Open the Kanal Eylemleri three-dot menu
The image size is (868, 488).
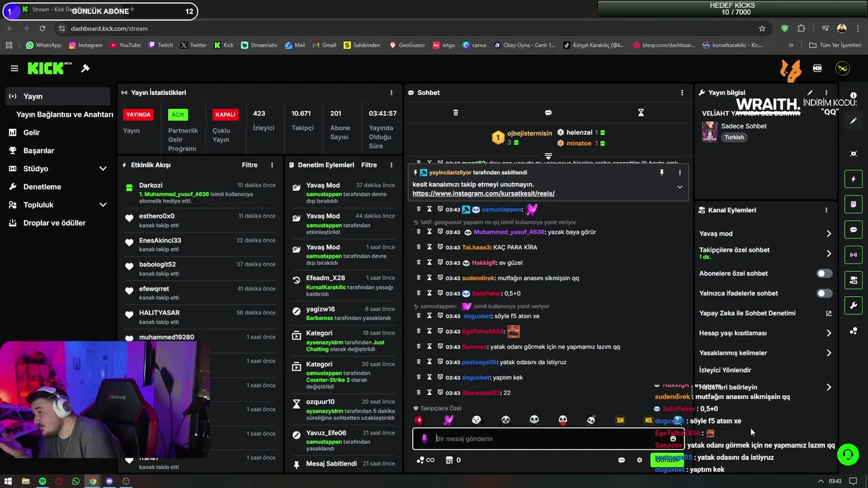(826, 210)
